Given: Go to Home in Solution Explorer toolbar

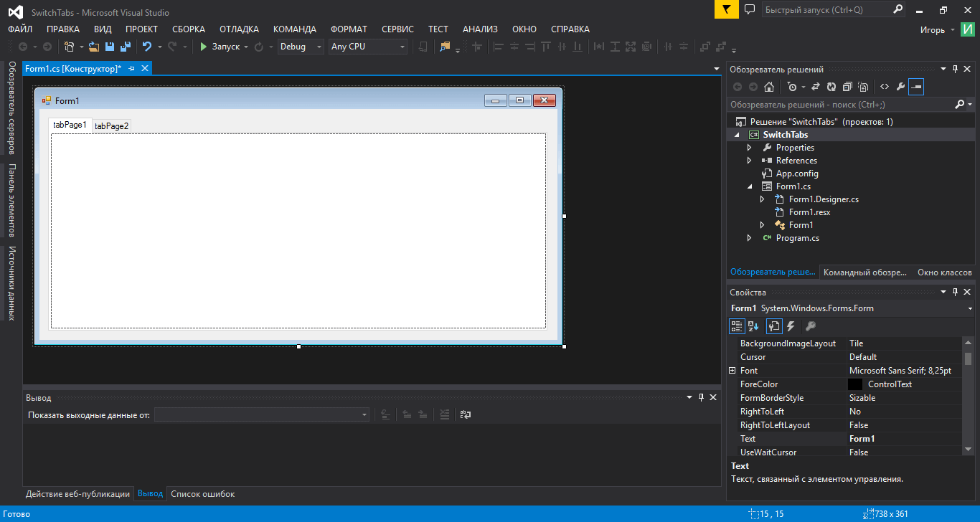Looking at the screenshot, I should 768,87.
